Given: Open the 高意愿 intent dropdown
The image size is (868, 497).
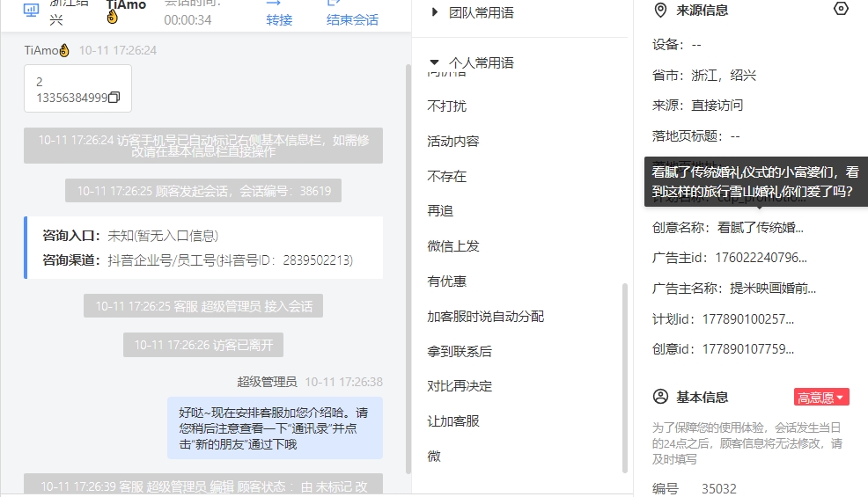Looking at the screenshot, I should (821, 398).
